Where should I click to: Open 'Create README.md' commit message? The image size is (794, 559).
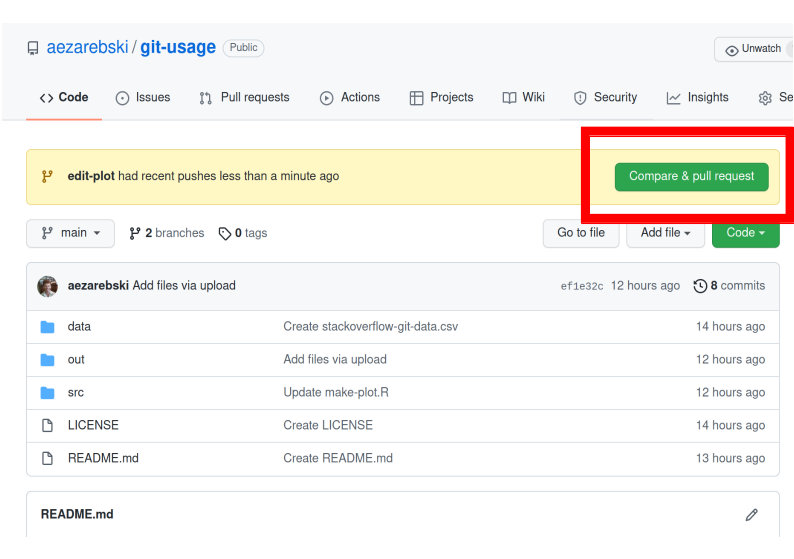338,458
